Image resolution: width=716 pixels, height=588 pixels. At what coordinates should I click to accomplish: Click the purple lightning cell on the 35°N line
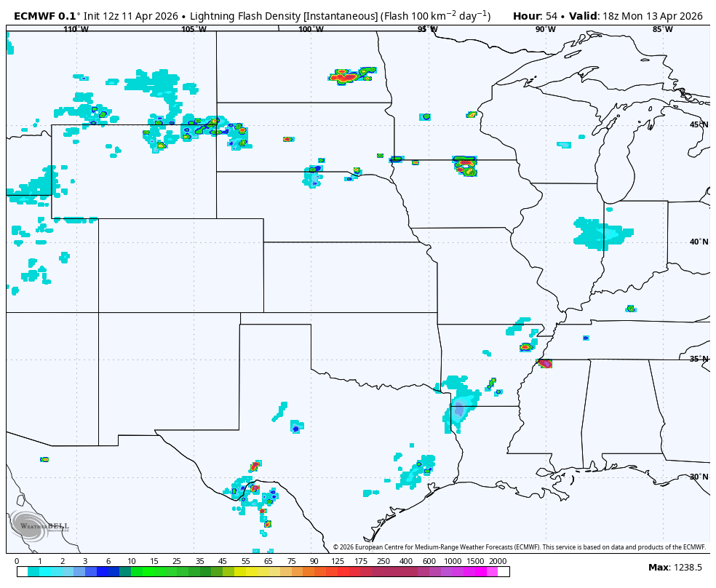tap(545, 363)
